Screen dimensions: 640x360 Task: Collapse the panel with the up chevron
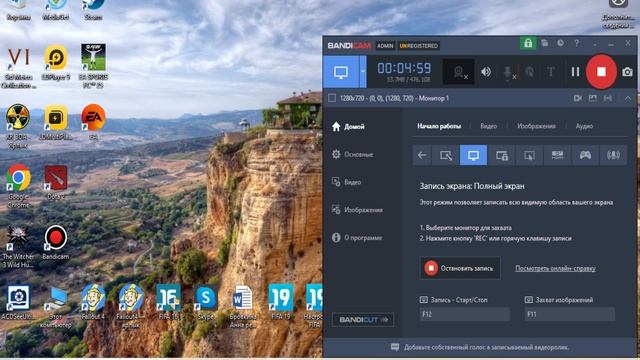[627, 98]
